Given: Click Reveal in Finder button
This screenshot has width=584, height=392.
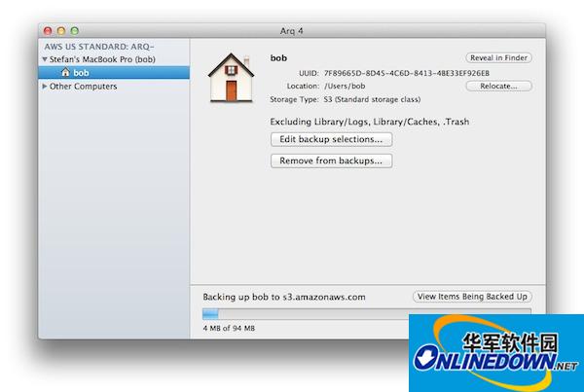Looking at the screenshot, I should (498, 57).
